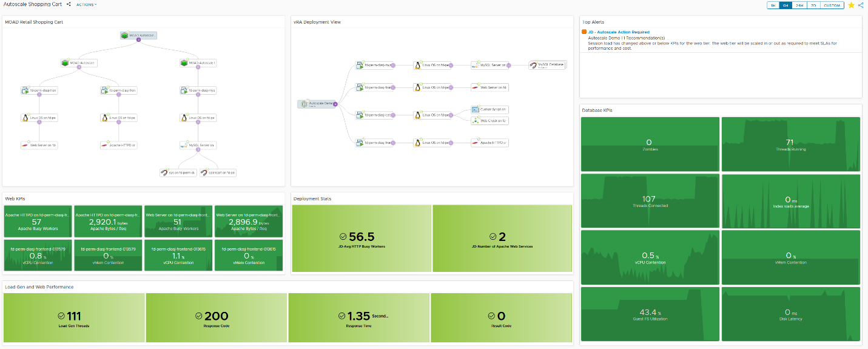Select the 7D time range
This screenshot has width=868, height=349.
813,5
